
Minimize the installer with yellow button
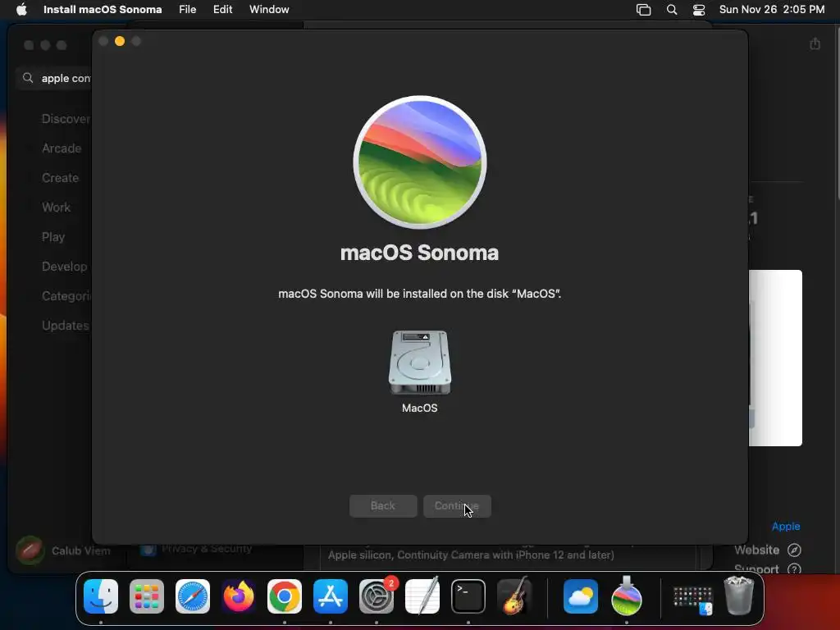[120, 41]
